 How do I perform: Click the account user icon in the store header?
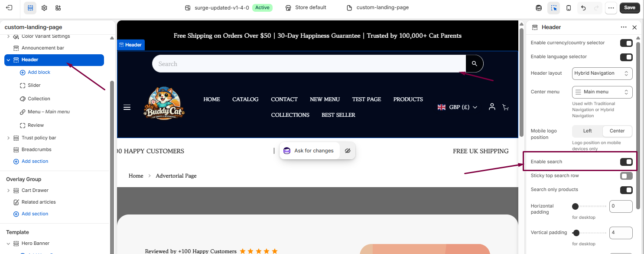pos(492,106)
